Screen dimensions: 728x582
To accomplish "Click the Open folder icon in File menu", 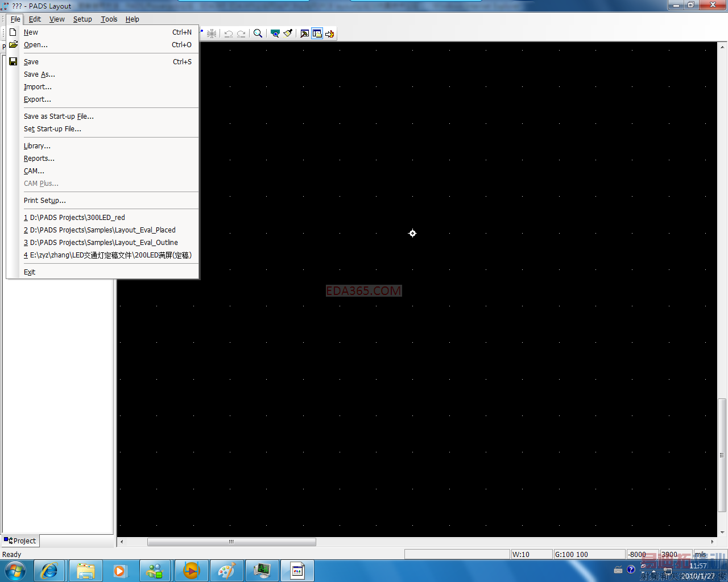I will tap(13, 45).
